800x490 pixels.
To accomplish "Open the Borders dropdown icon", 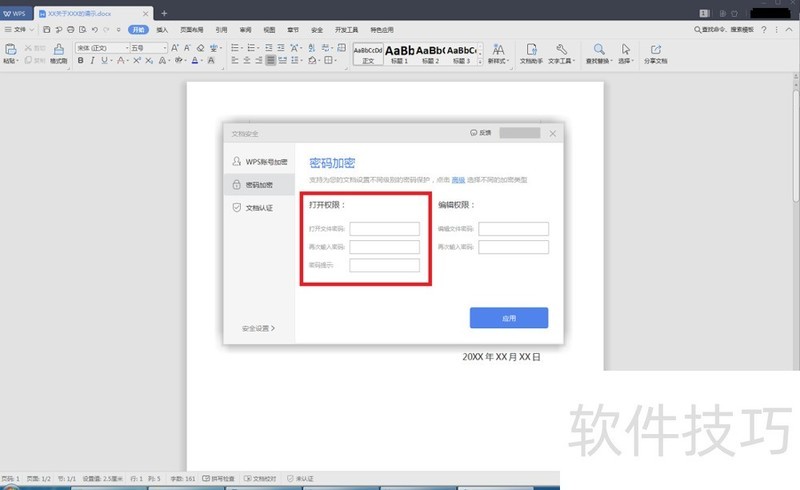I will tap(330, 61).
